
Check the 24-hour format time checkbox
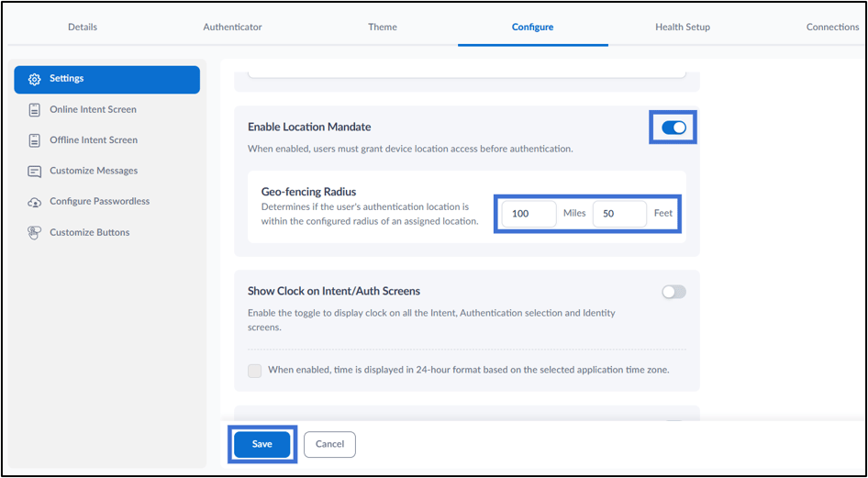[x=255, y=370]
